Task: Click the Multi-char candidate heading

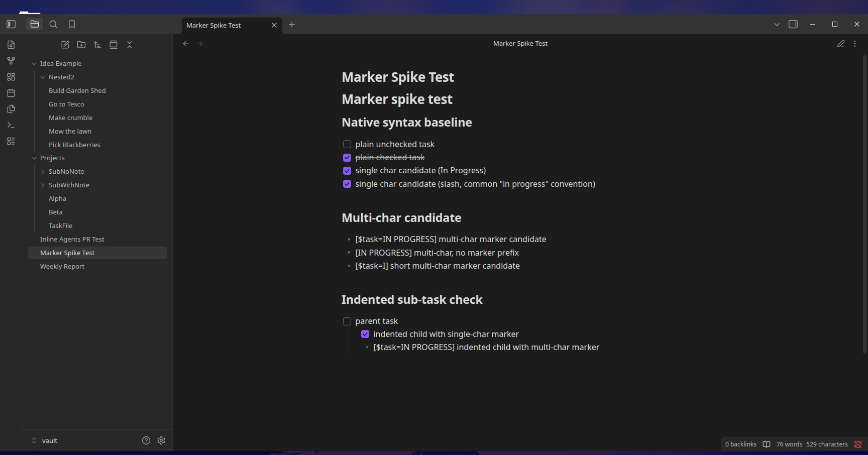Action: pyautogui.click(x=401, y=217)
